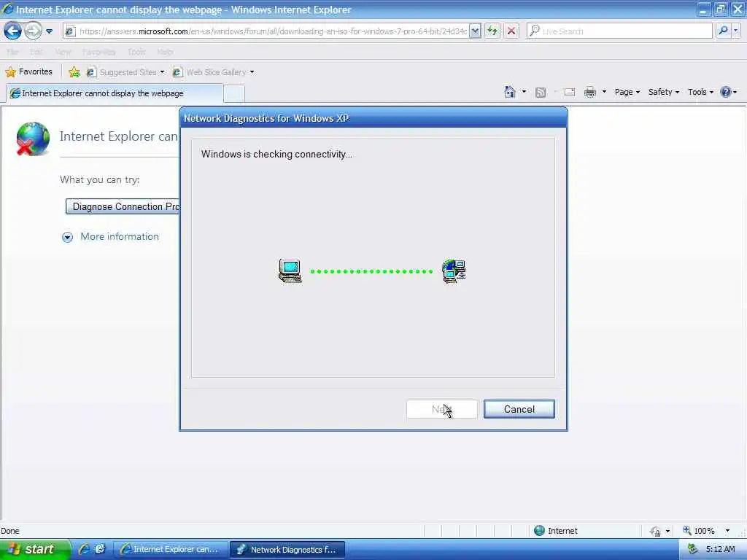Open the Windows start button

pos(34,550)
